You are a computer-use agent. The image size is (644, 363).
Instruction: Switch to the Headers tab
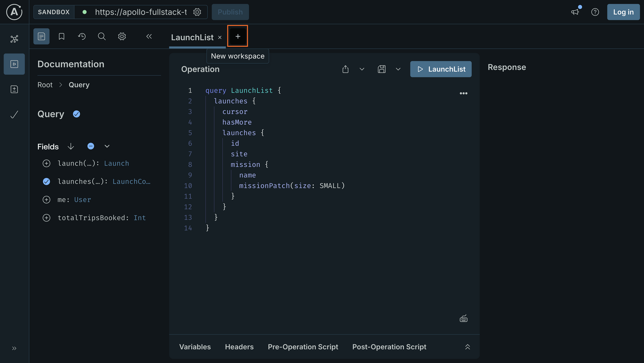tap(239, 347)
